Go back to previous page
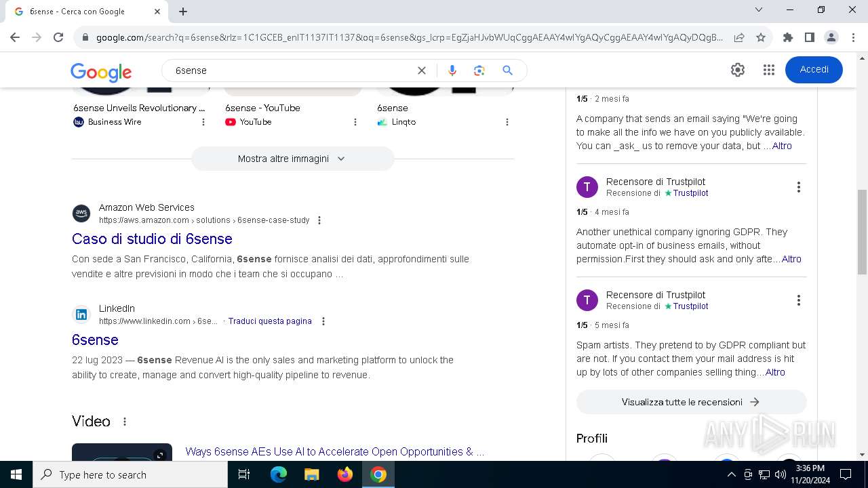Viewport: 868px width, 488px height. click(x=15, y=37)
